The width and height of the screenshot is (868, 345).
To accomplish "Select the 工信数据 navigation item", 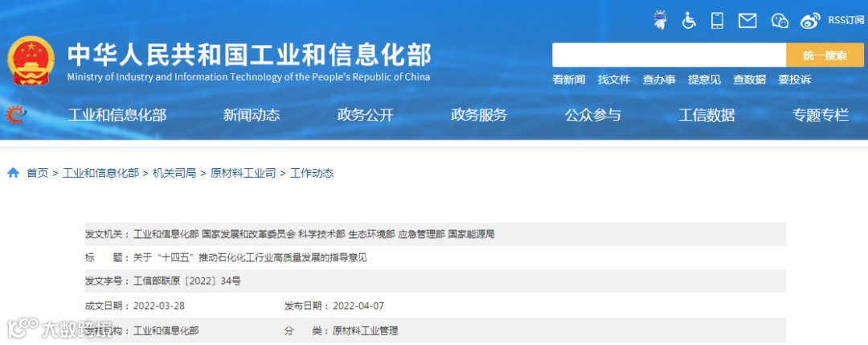I will click(707, 115).
